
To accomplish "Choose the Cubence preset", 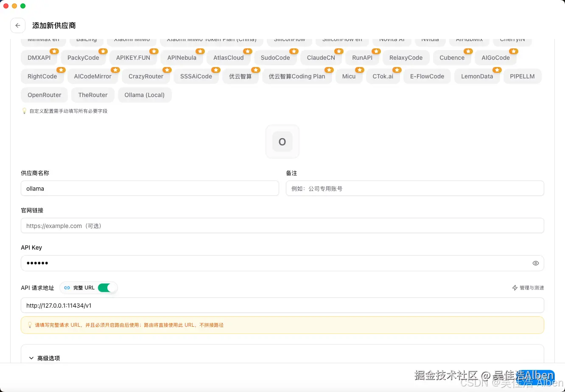I will pos(452,58).
